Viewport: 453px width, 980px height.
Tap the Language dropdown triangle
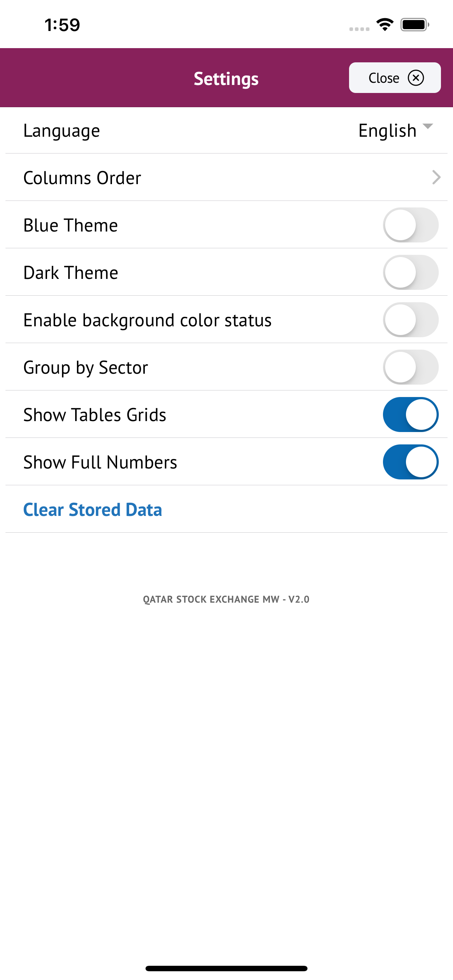click(x=428, y=126)
